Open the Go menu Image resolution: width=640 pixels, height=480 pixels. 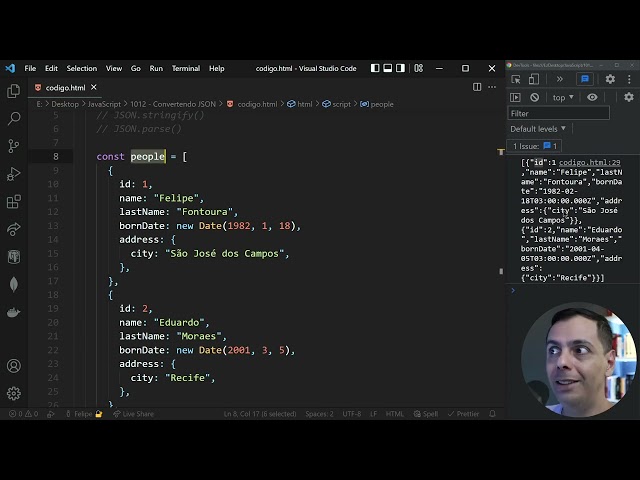[136, 68]
